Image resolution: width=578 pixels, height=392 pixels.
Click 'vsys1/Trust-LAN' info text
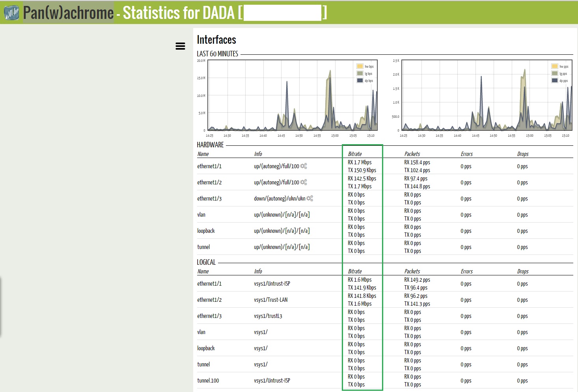click(x=271, y=300)
